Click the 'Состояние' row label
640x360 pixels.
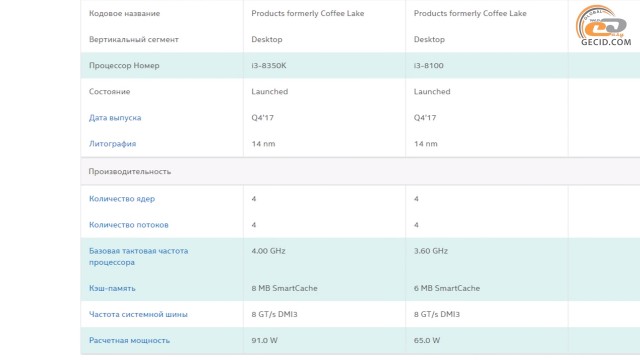tap(109, 92)
